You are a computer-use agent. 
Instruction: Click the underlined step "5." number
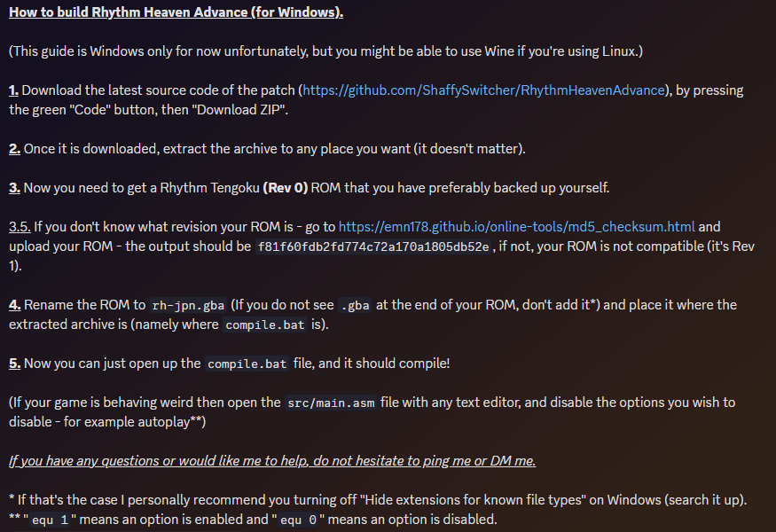[15, 363]
